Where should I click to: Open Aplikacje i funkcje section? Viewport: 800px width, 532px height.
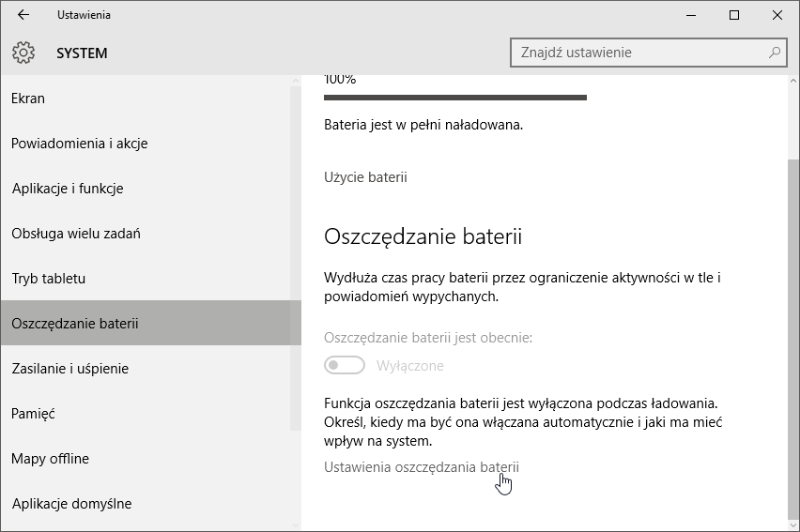point(68,189)
